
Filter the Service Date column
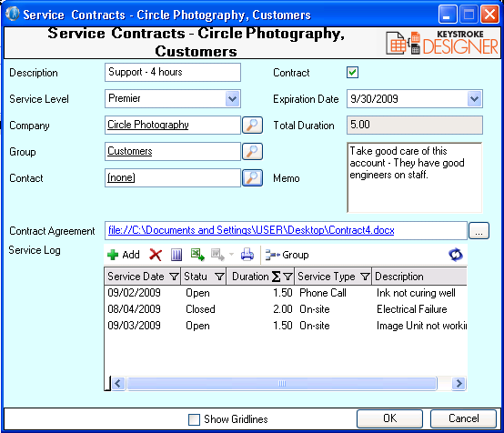174,277
